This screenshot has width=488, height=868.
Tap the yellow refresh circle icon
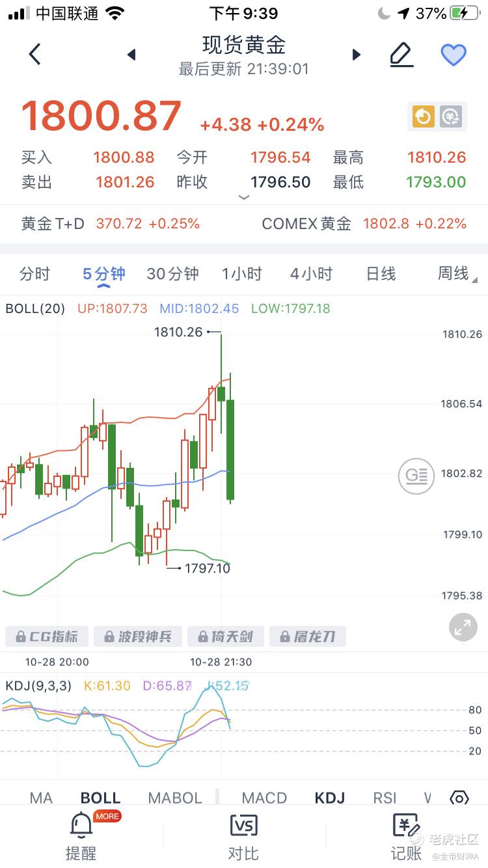pyautogui.click(x=423, y=116)
